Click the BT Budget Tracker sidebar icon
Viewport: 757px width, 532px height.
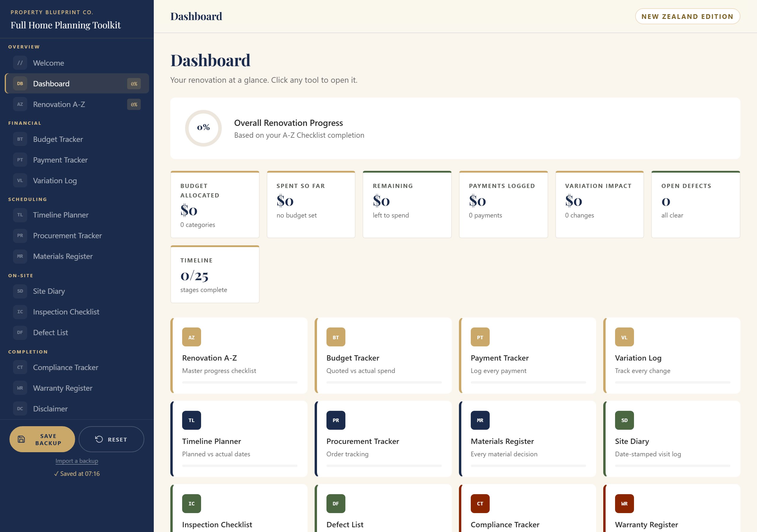point(20,140)
